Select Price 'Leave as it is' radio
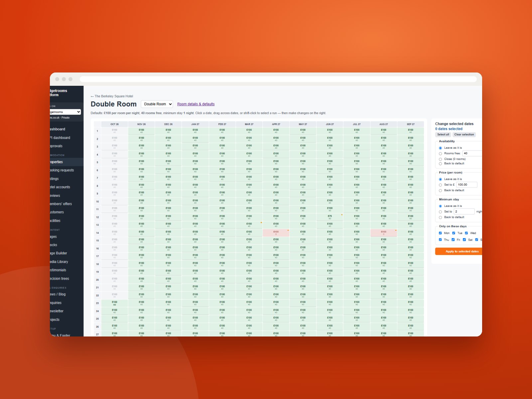This screenshot has height=399, width=532. coord(440,179)
